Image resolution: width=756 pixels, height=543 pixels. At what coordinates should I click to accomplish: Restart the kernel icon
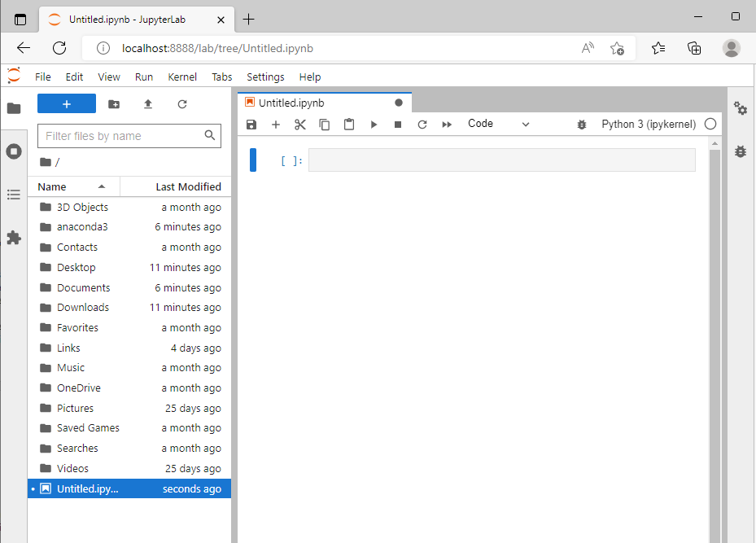point(422,125)
